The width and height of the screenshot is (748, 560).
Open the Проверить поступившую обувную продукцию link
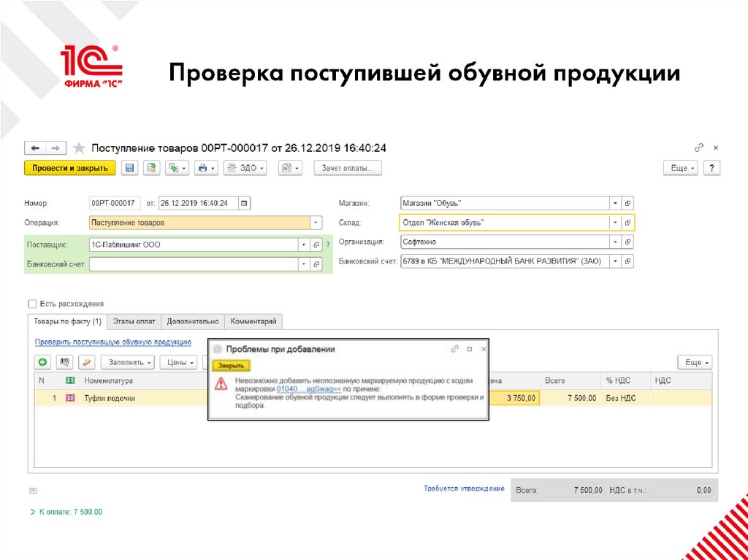pyautogui.click(x=113, y=342)
